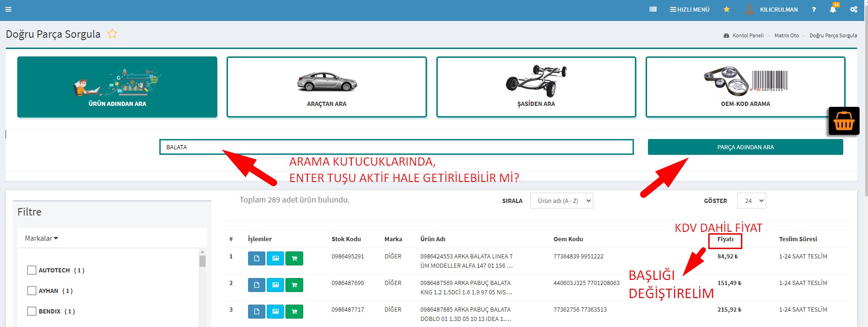
Task: Tick the AYHAN brand checkbox
Action: 32,291
